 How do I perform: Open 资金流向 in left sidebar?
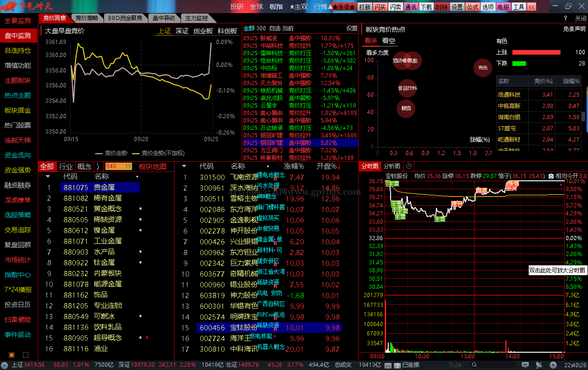[18, 155]
